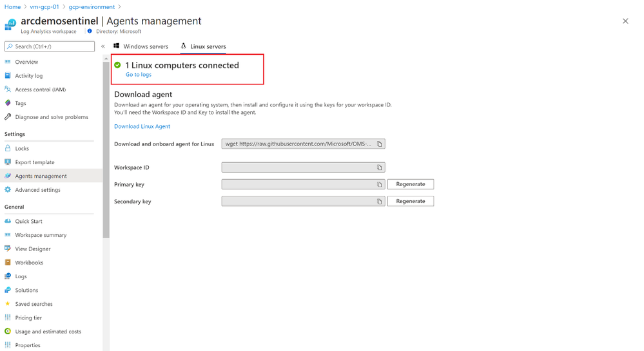The height and width of the screenshot is (351, 644).
Task: Click the Secondary key field
Action: tap(303, 201)
